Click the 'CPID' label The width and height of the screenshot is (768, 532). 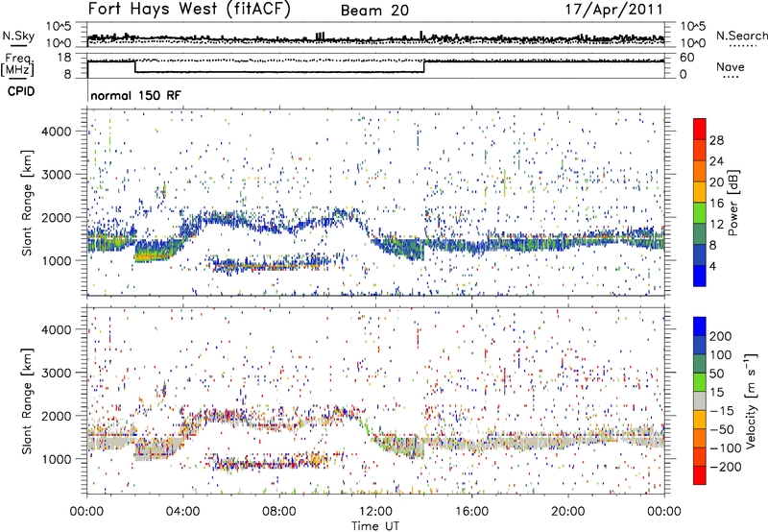click(21, 91)
